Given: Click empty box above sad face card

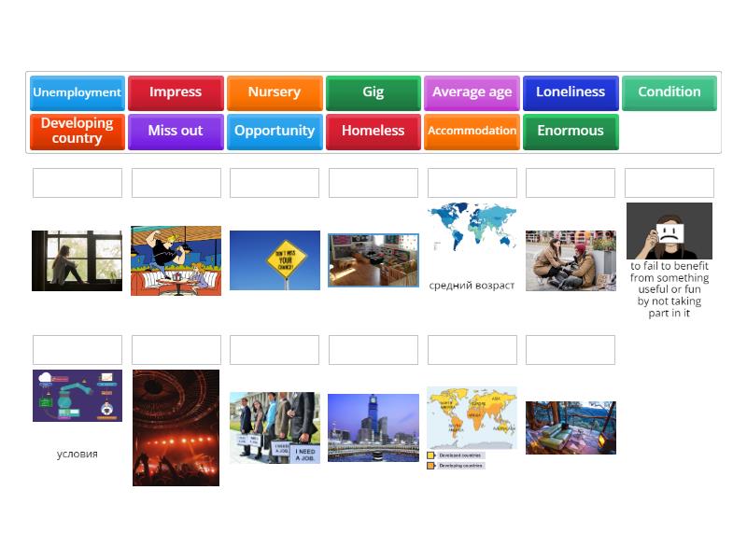Looking at the screenshot, I should pyautogui.click(x=669, y=183).
